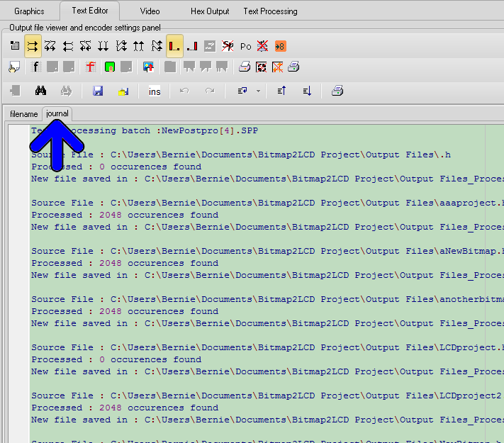
Task: Click the black grid with red cross icon
Action: click(262, 67)
